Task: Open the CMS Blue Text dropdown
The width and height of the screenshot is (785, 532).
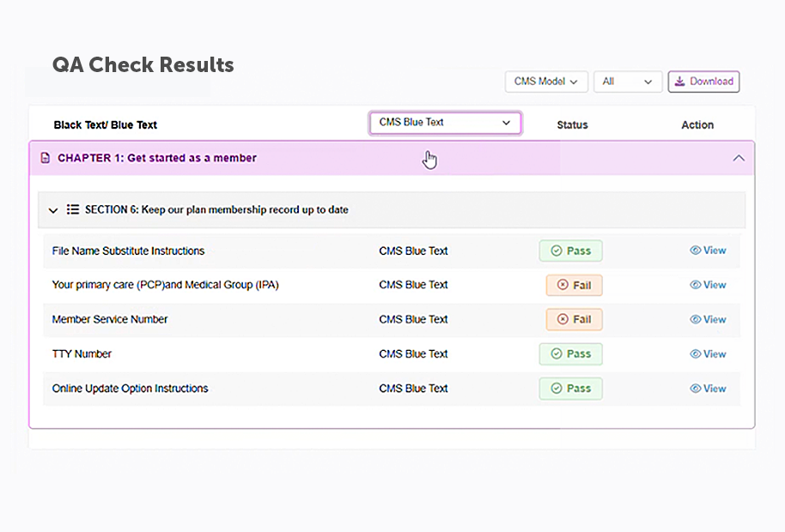Action: tap(445, 123)
